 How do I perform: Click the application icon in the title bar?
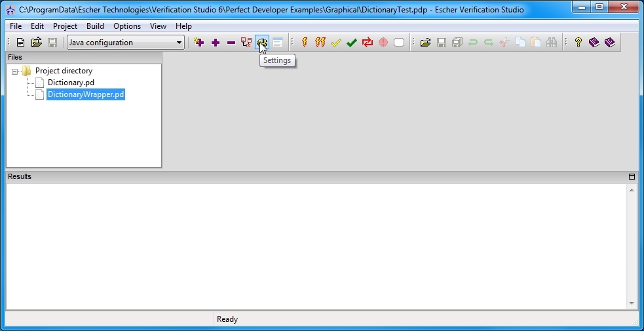pos(10,9)
